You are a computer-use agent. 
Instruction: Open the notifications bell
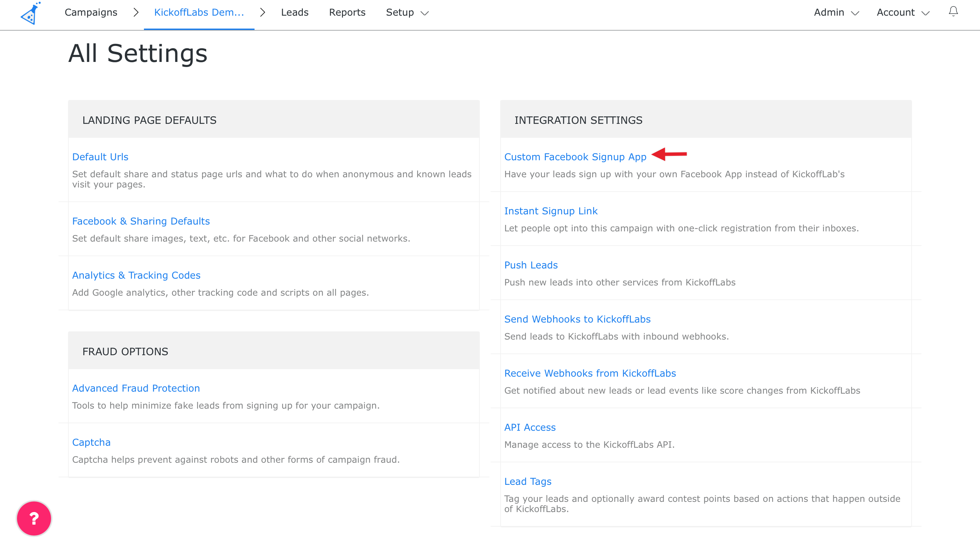(953, 12)
